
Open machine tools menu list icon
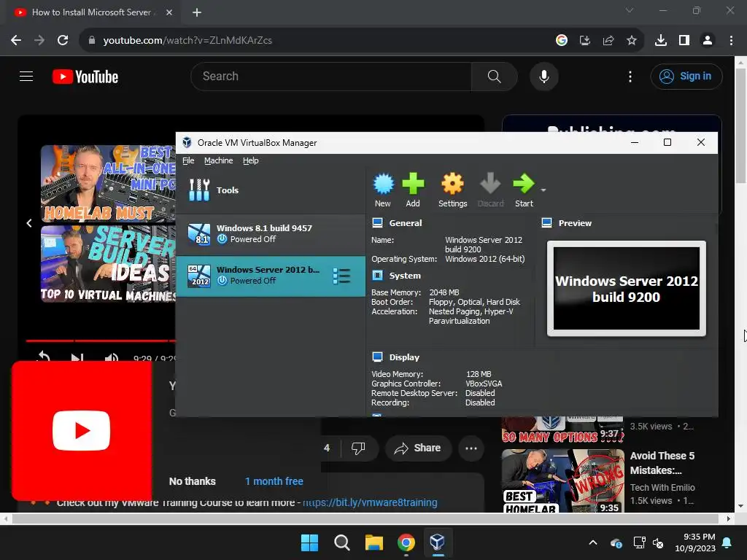tap(341, 276)
